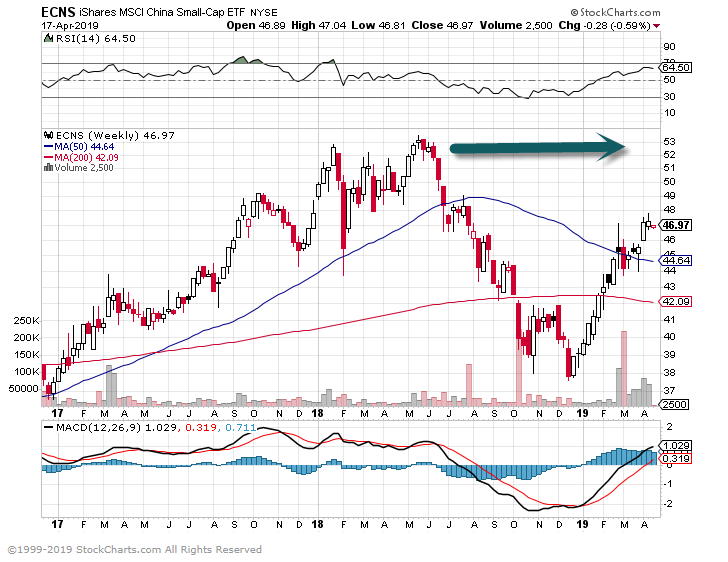The height and width of the screenshot is (562, 728).
Task: Click the 53 price axis label
Action: [x=670, y=142]
